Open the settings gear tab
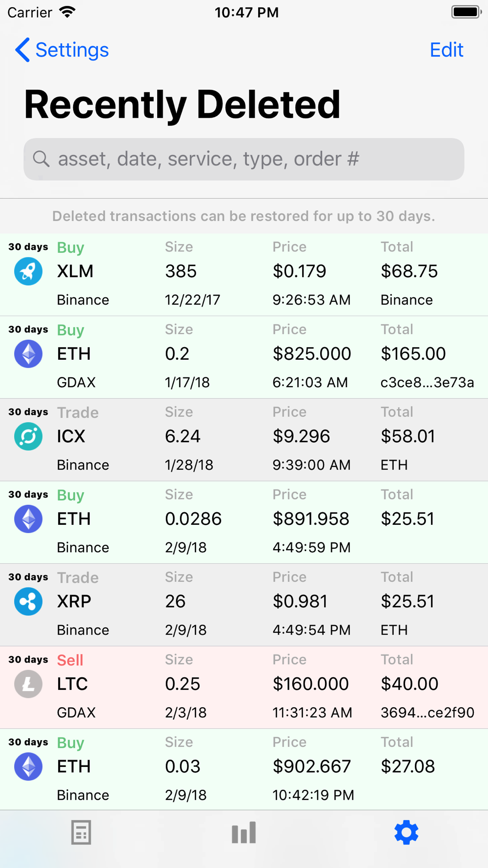 pos(406,832)
